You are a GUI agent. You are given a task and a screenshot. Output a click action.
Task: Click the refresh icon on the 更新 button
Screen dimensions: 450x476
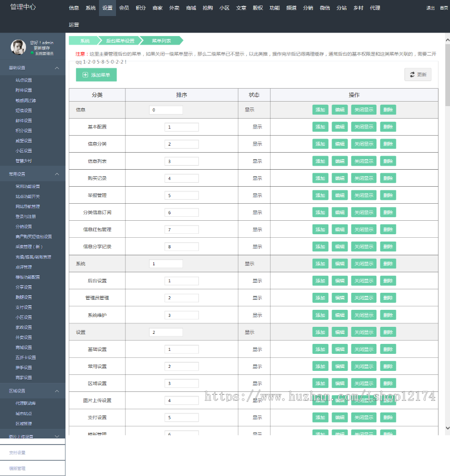[x=413, y=75]
